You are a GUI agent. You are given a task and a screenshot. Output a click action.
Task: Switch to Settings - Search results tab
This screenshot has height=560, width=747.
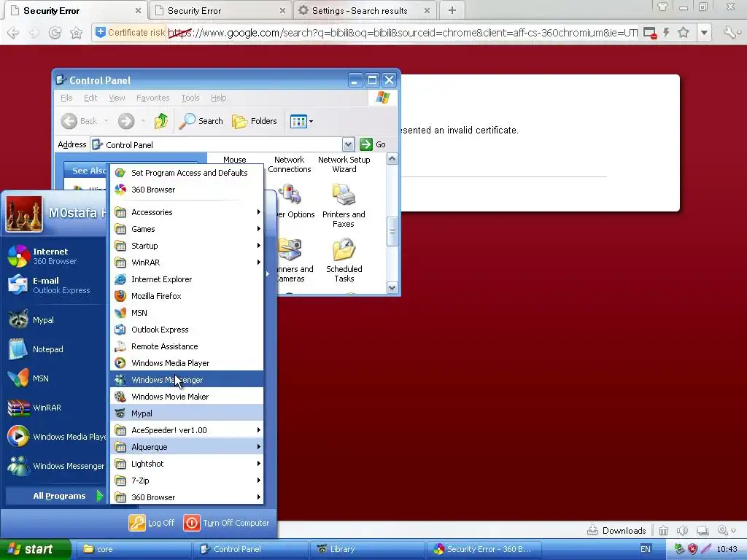tap(363, 10)
